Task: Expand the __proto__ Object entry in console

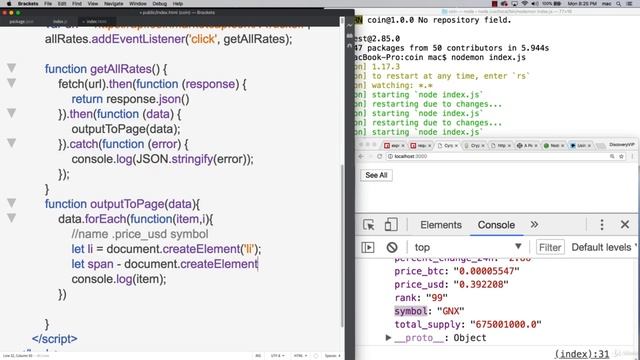Action: 388,338
